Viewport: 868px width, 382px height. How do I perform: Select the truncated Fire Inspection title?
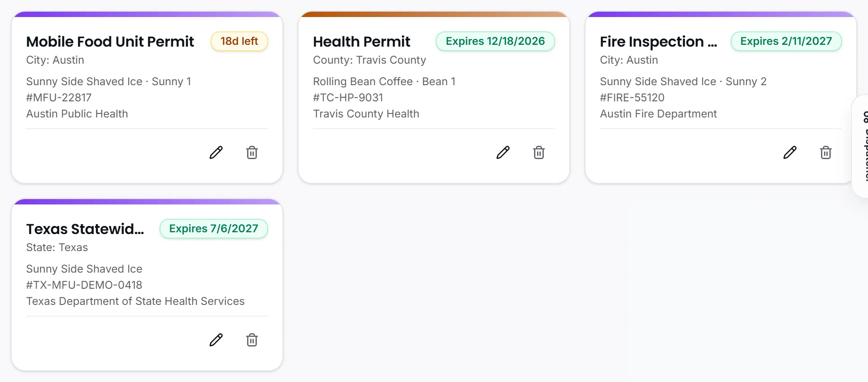[659, 42]
